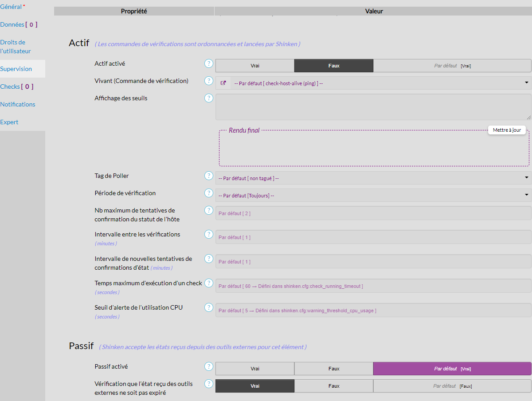Image resolution: width=532 pixels, height=401 pixels.
Task: Set Passif activé to Faux
Action: coord(334,369)
